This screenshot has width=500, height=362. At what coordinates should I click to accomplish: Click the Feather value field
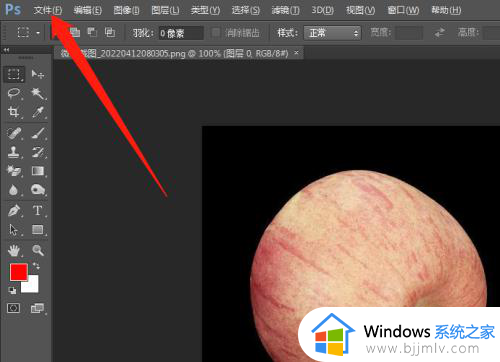point(181,33)
